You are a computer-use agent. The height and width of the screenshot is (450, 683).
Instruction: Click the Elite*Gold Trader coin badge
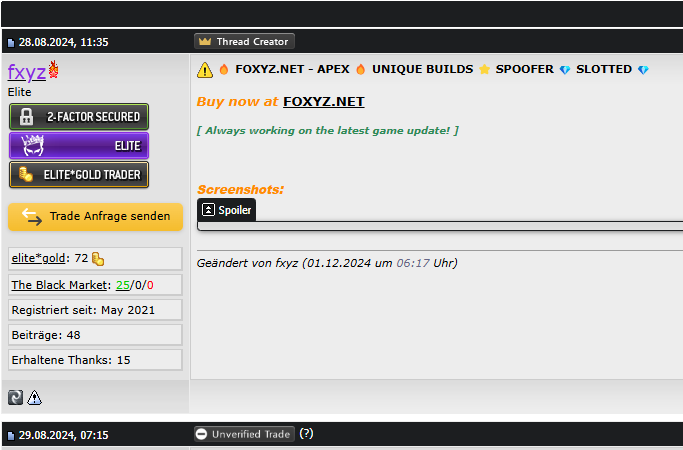click(x=79, y=175)
